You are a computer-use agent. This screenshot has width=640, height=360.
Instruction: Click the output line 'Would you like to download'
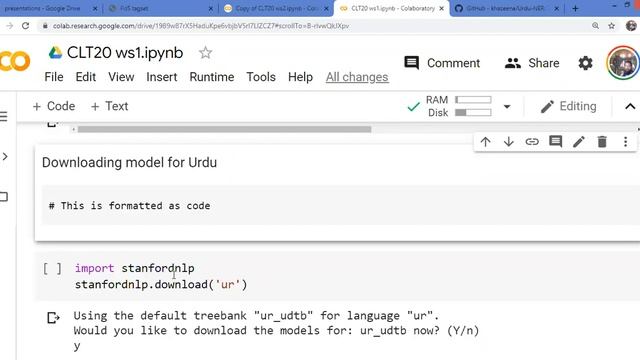click(276, 330)
